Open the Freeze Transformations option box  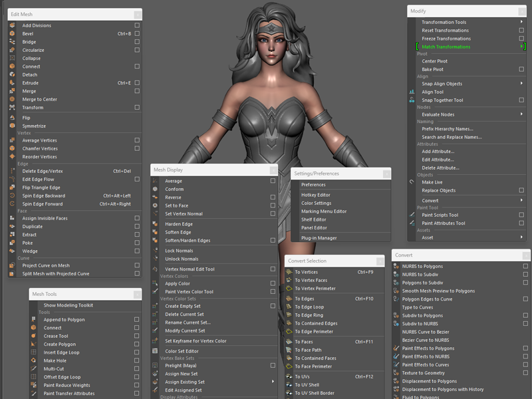521,39
